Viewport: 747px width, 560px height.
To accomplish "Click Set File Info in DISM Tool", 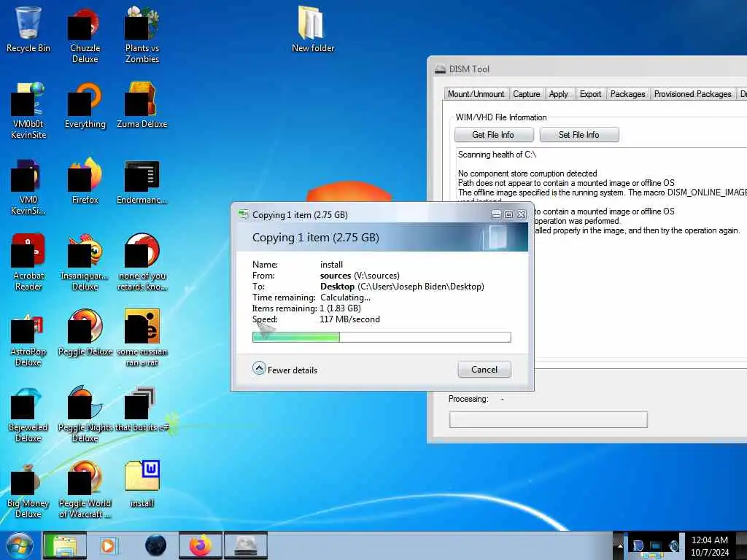I will tap(578, 135).
